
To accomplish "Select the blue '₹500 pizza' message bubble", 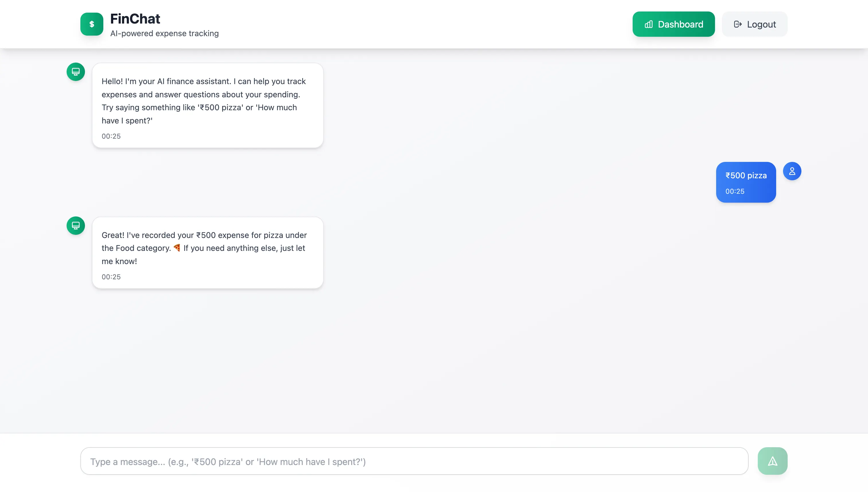I will click(x=746, y=182).
